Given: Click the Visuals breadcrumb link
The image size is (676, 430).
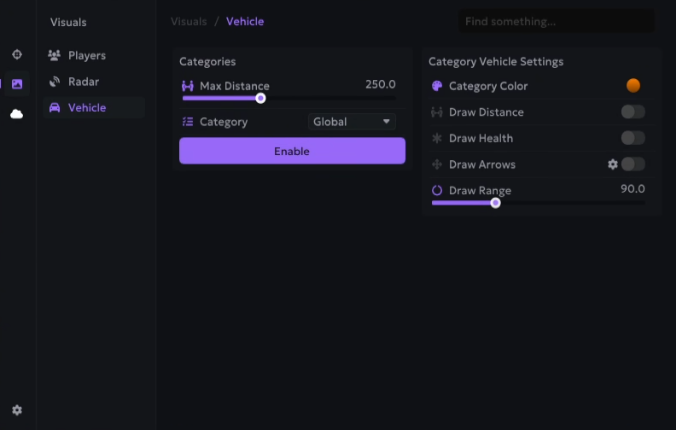Looking at the screenshot, I should coord(189,21).
